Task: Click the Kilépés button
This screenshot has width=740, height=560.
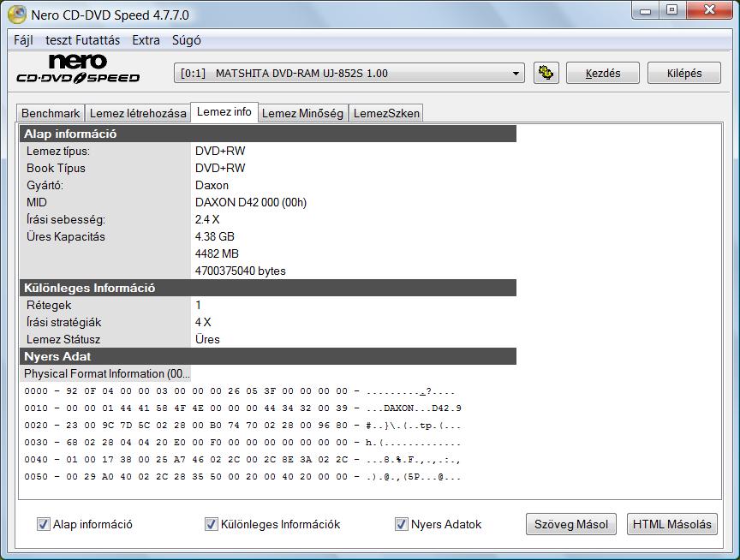Action: tap(684, 73)
